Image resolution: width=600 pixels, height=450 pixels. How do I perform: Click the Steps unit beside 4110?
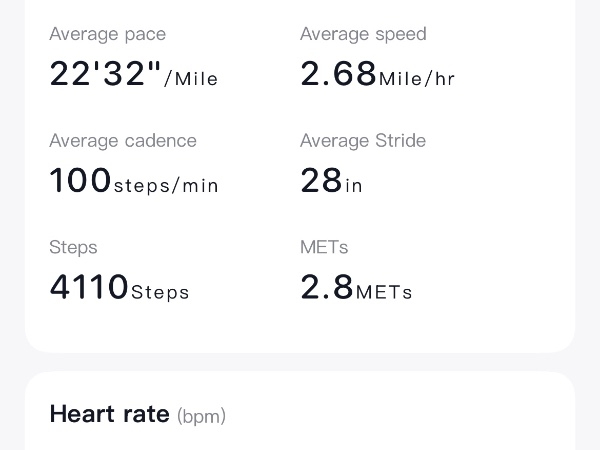(x=160, y=293)
